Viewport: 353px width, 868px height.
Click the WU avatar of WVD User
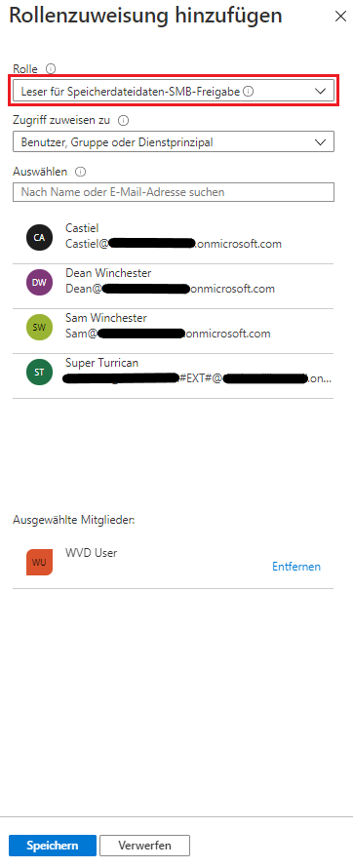[39, 562]
